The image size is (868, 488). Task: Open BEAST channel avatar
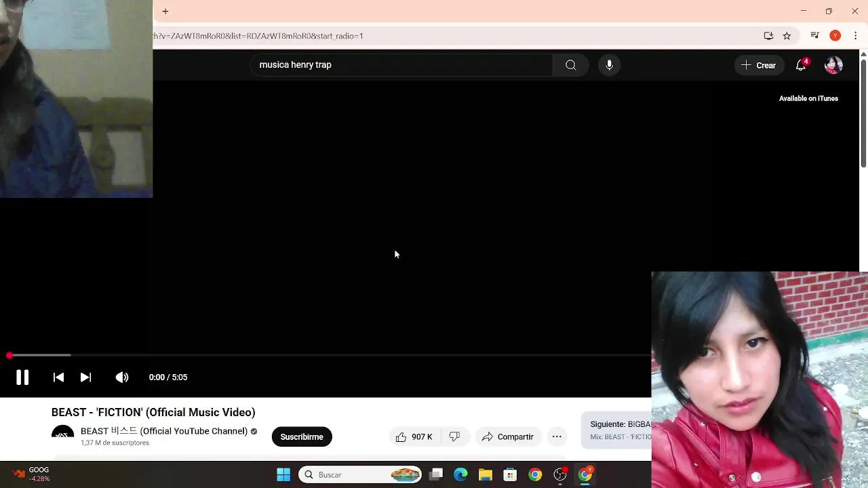tap(63, 436)
